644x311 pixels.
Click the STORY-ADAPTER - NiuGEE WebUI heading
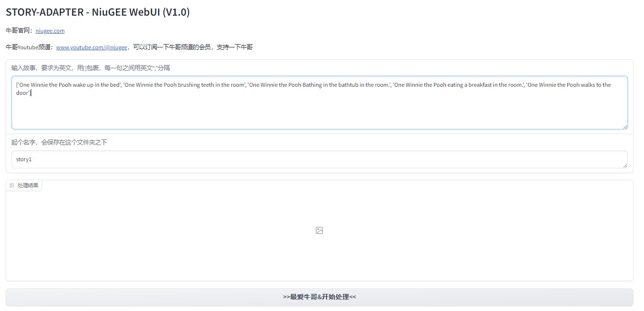coord(98,12)
